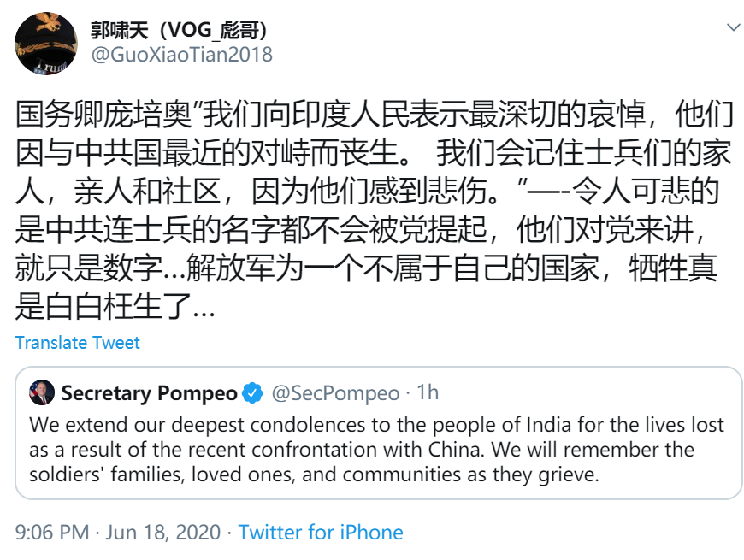Click the 9:06 PM tweet time
This screenshot has height=560, width=744.
[x=52, y=533]
